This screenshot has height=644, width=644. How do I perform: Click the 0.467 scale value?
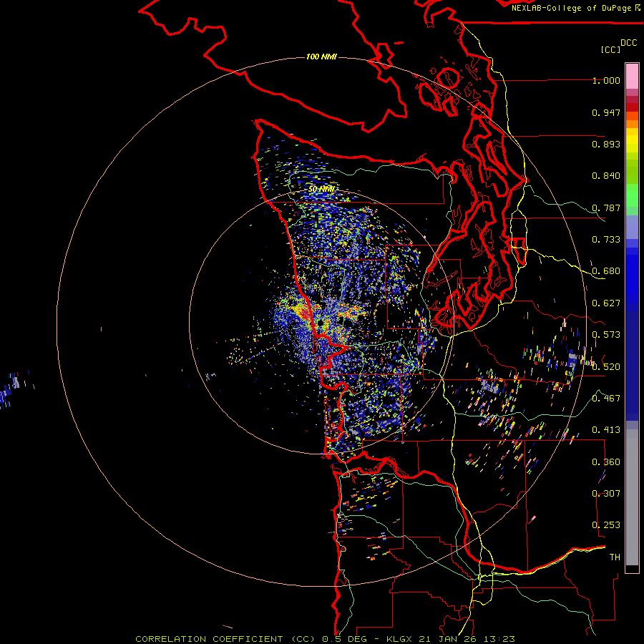(606, 399)
